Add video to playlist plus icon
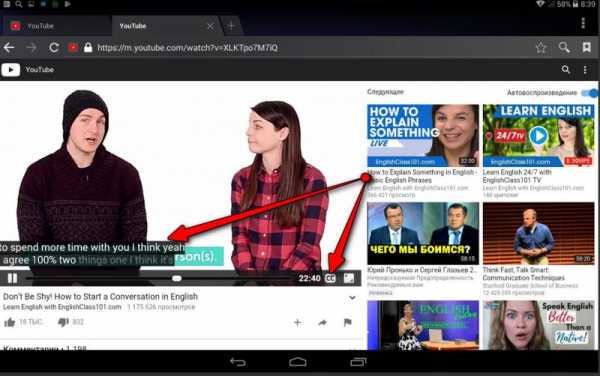600x376 pixels. pyautogui.click(x=297, y=323)
